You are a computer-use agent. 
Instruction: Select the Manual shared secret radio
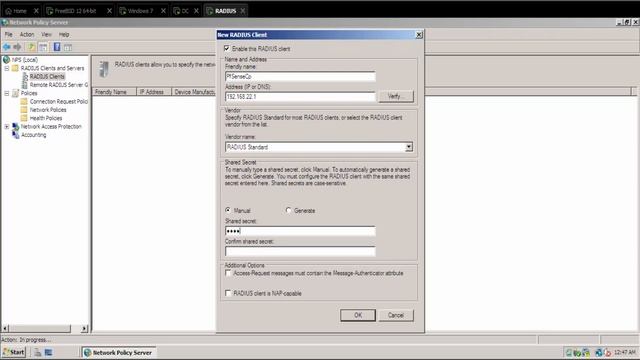(x=228, y=210)
